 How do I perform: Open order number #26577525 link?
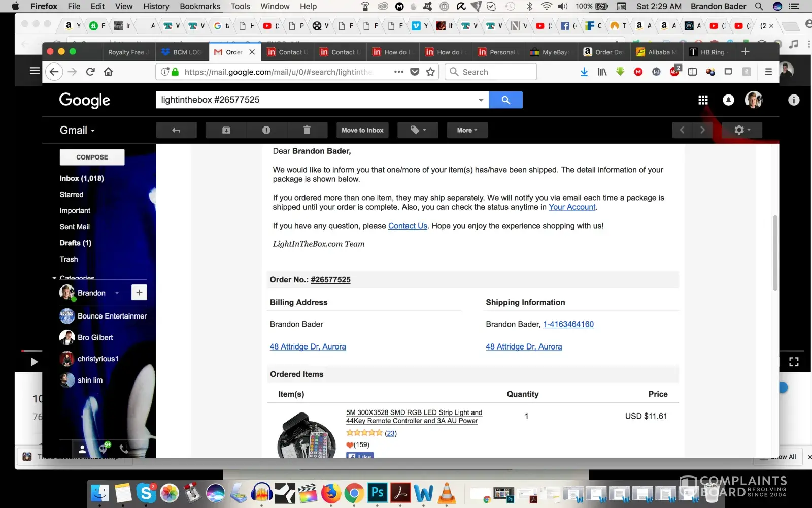click(330, 280)
